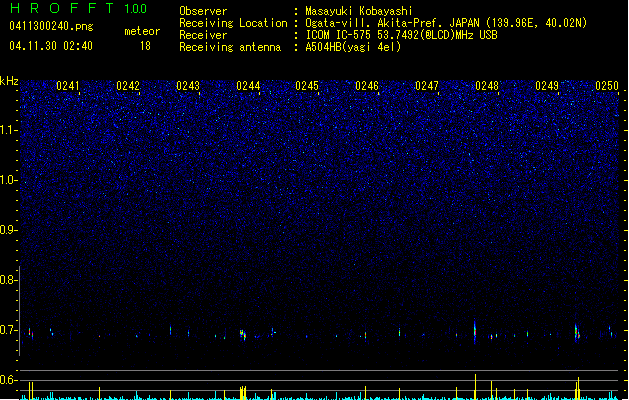Image resolution: width=629 pixels, height=400 pixels.
Task: Click the 'Receiving antenna' label
Action: coord(230,47)
